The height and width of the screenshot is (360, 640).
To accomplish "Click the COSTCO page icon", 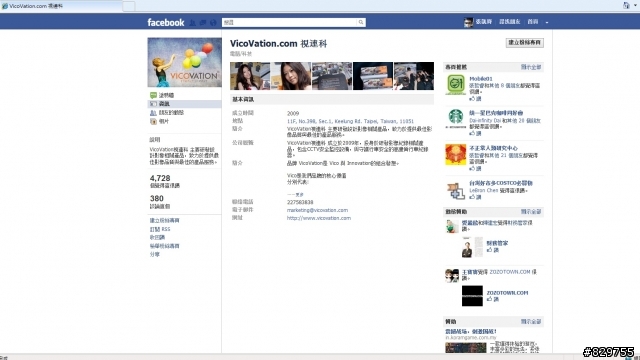I will coord(456,190).
